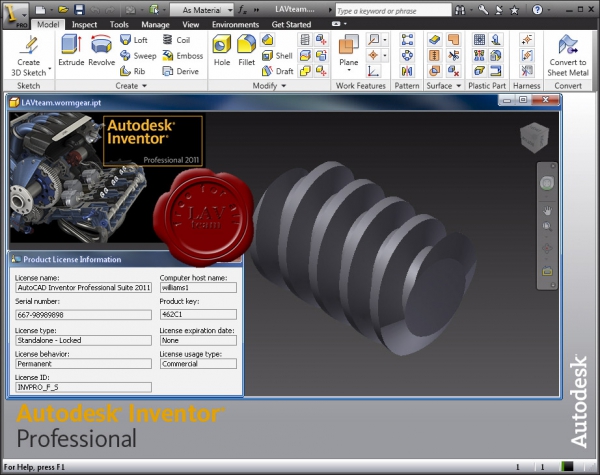Screen dimensions: 600x475
Task: Click the fx parameters icon
Action: click(x=243, y=10)
